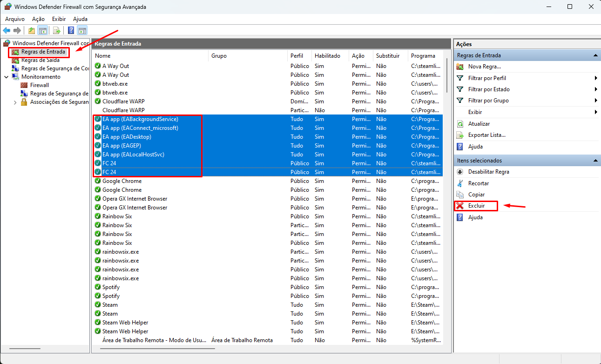Sort by the Grupo column header
Viewport: 601px width, 364px height.
248,56
